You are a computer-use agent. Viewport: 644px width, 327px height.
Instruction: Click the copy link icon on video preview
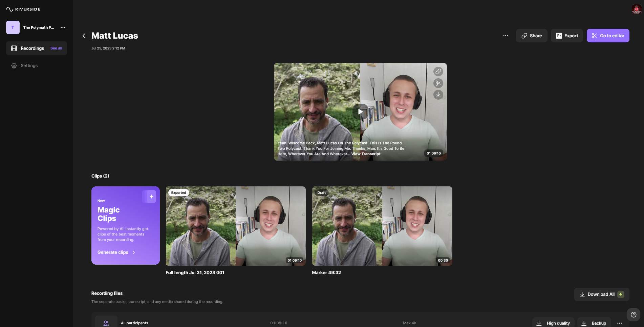pos(438,71)
